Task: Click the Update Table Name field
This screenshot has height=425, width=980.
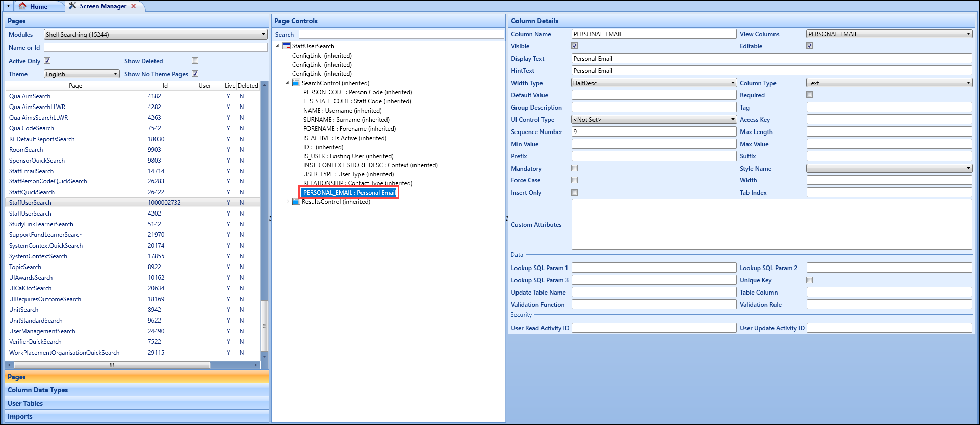Action: click(654, 293)
